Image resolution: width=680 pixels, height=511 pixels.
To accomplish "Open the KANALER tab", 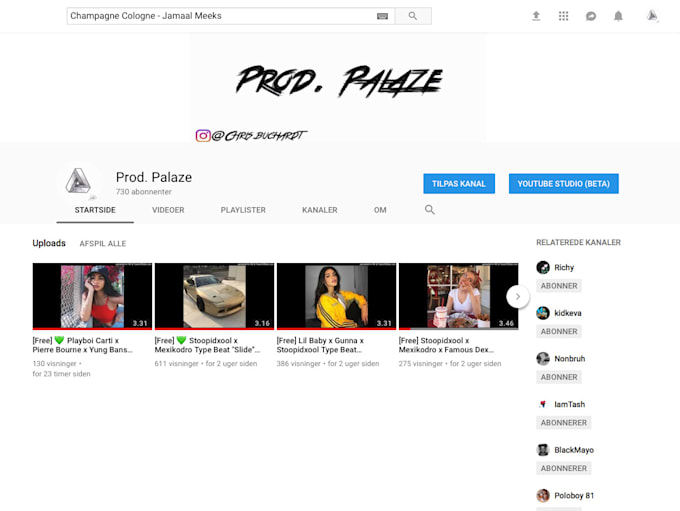I will (320, 210).
